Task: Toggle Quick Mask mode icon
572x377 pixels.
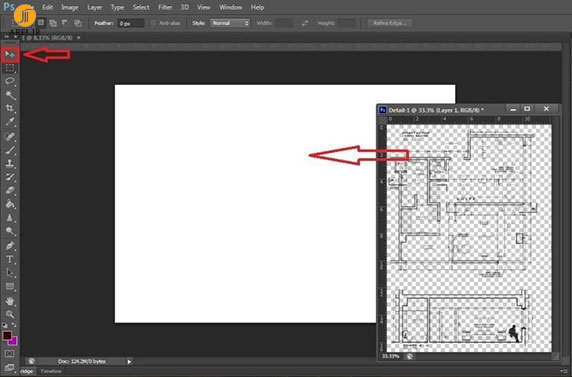Action: (x=9, y=353)
